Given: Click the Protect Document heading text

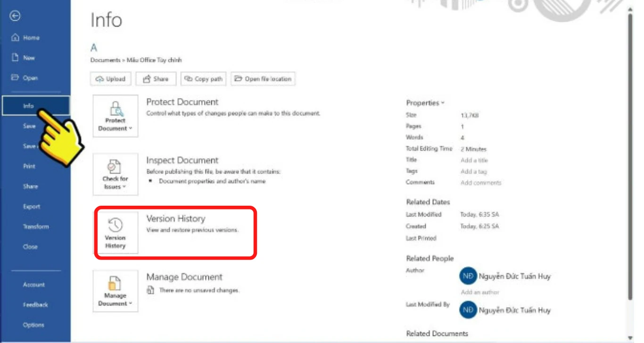Looking at the screenshot, I should click(x=182, y=102).
